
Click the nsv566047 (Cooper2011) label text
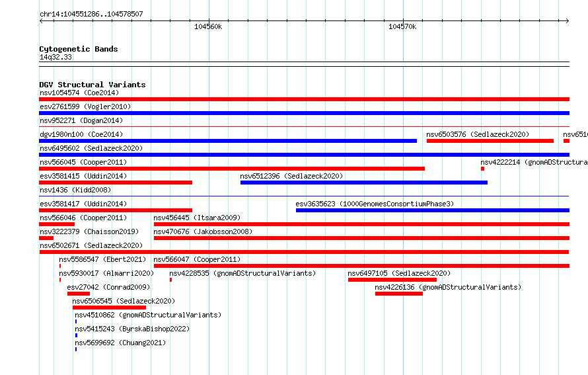(197, 259)
